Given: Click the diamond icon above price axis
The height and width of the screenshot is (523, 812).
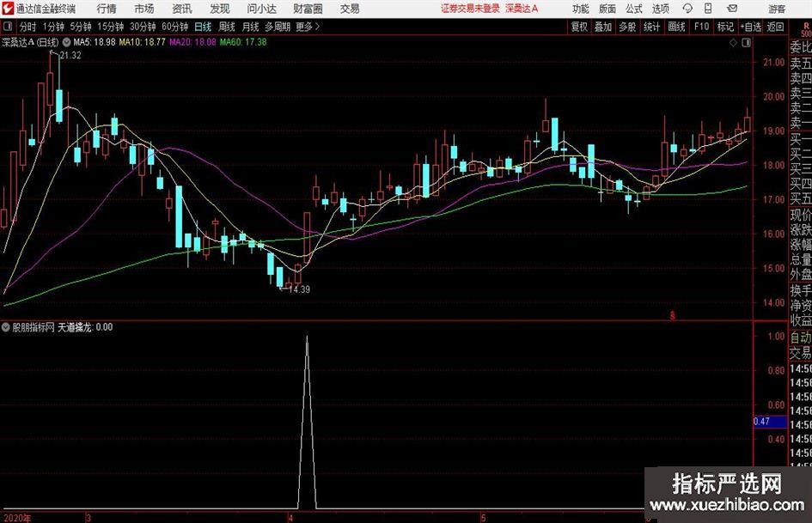Looking at the screenshot, I should (x=733, y=42).
